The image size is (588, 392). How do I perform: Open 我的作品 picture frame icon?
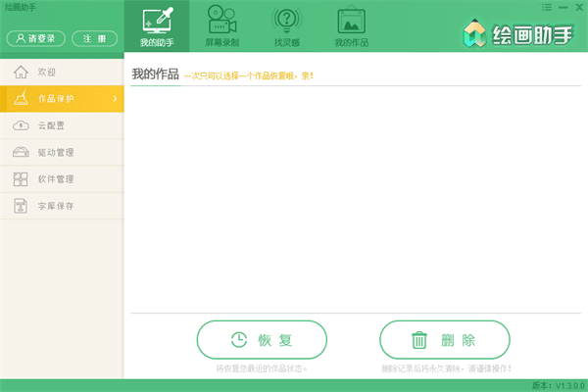[352, 21]
